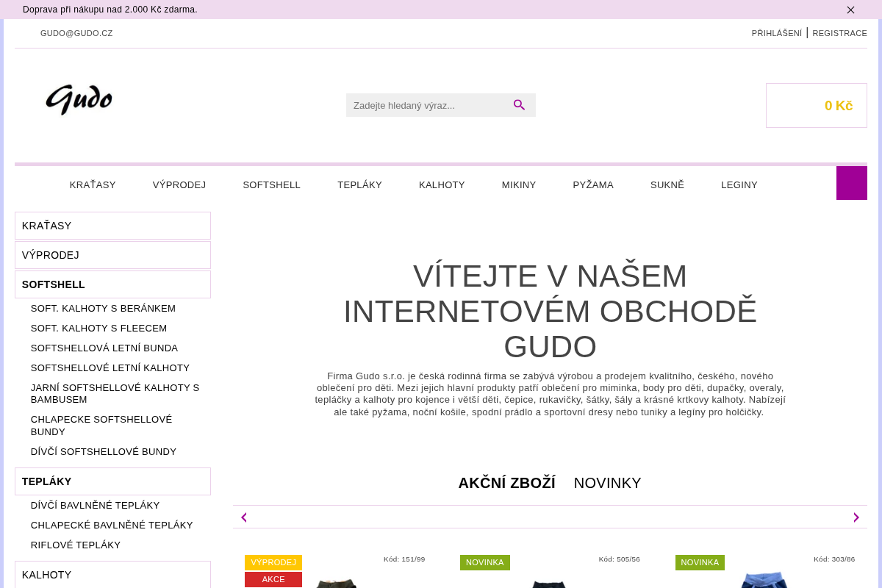The height and width of the screenshot is (588, 882).
Task: Click the AKCE badge on product 151/99
Action: tap(273, 579)
